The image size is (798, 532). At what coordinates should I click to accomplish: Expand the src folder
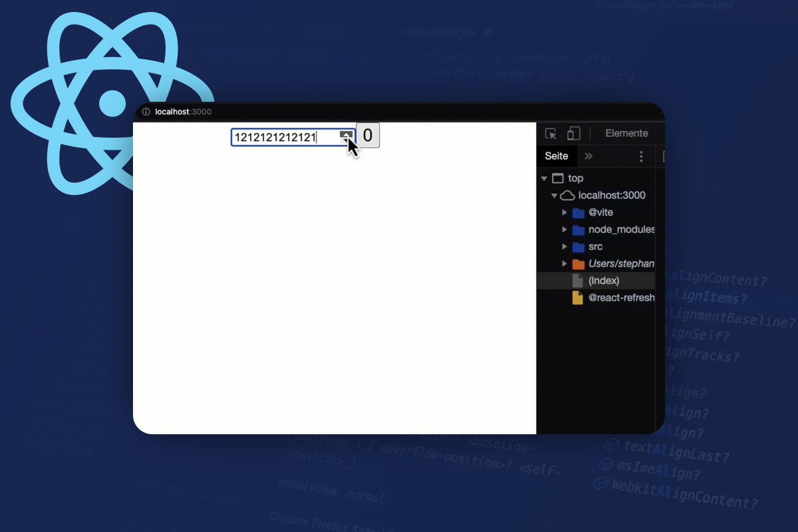tap(565, 247)
